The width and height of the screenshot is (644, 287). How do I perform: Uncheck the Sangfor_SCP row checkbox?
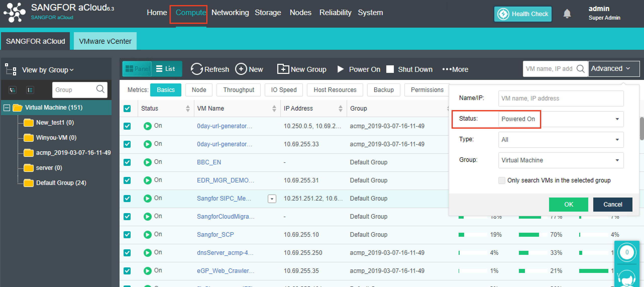point(127,234)
